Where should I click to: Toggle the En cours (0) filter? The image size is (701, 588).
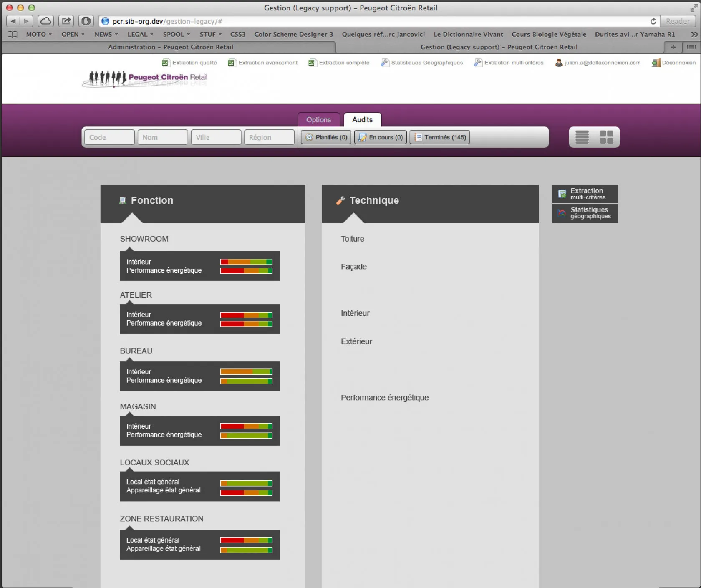click(380, 137)
